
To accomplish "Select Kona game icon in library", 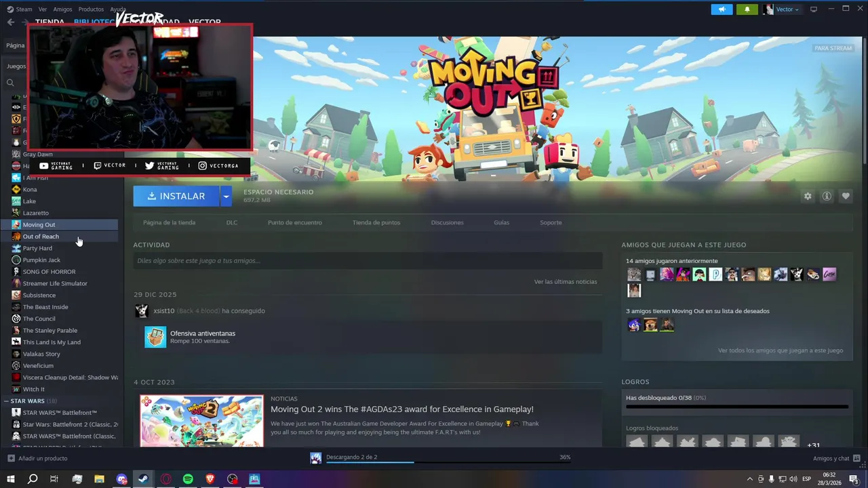I will (16, 189).
